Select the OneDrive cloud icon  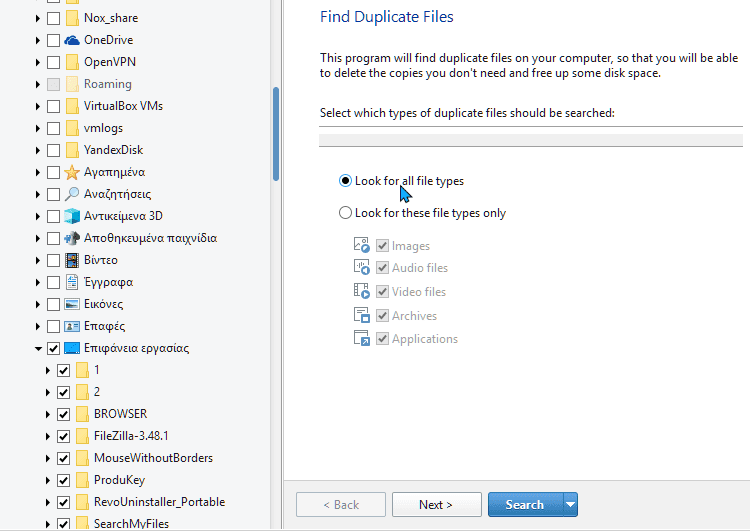click(72, 40)
